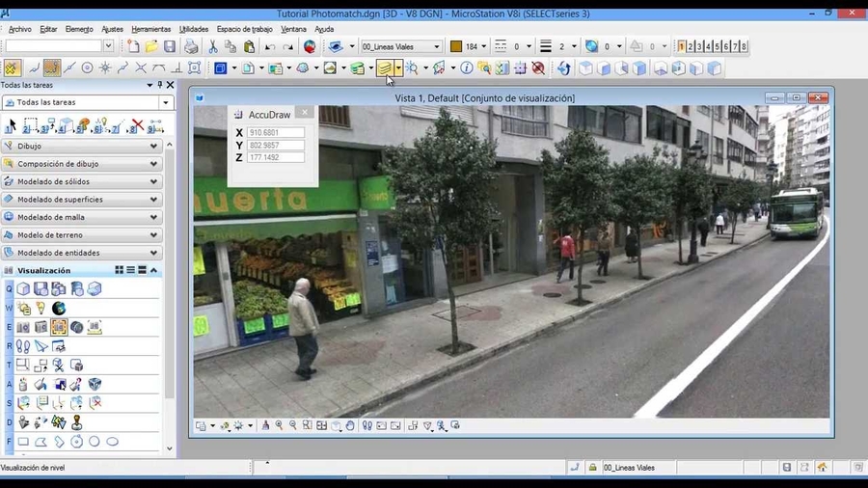Click the active color swatch 184
Image resolution: width=868 pixels, height=488 pixels.
[x=456, y=46]
